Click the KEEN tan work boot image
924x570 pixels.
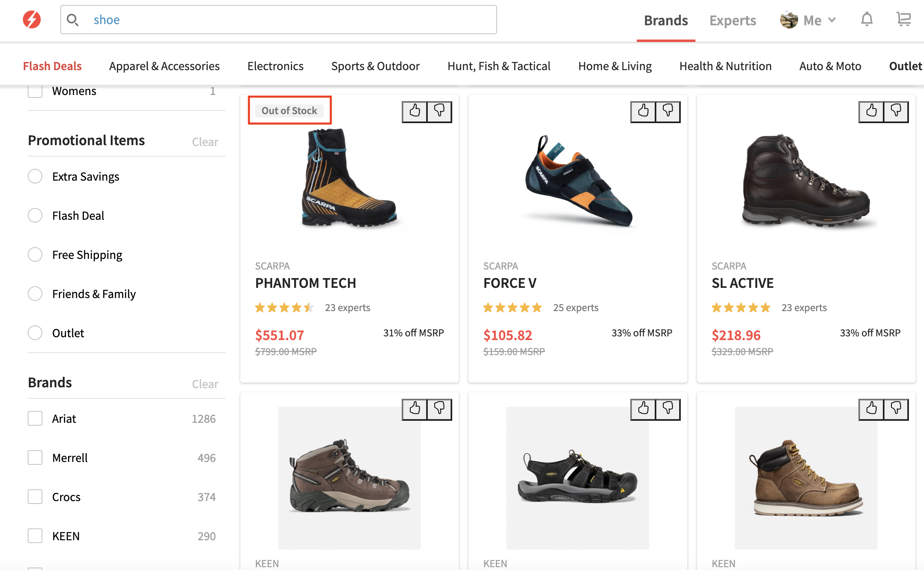(x=806, y=478)
